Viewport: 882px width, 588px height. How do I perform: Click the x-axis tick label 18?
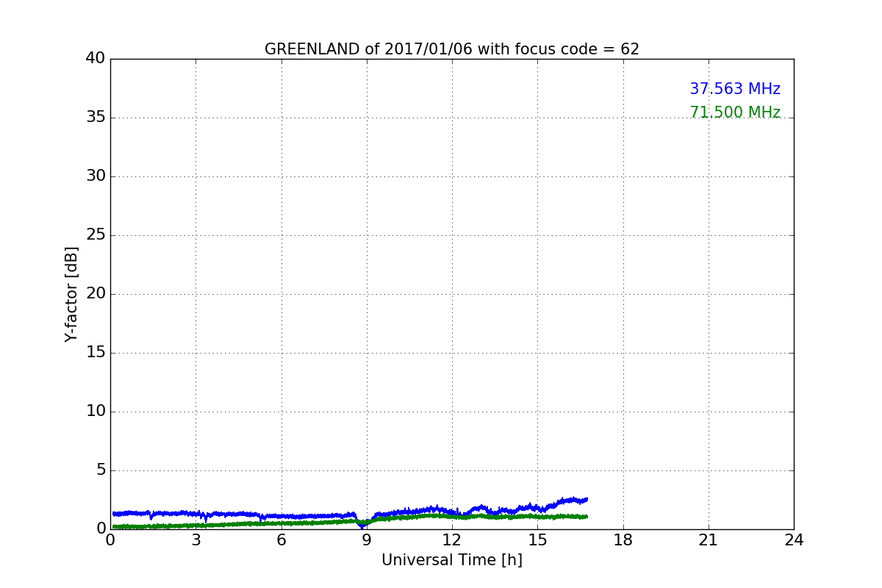[x=623, y=540]
